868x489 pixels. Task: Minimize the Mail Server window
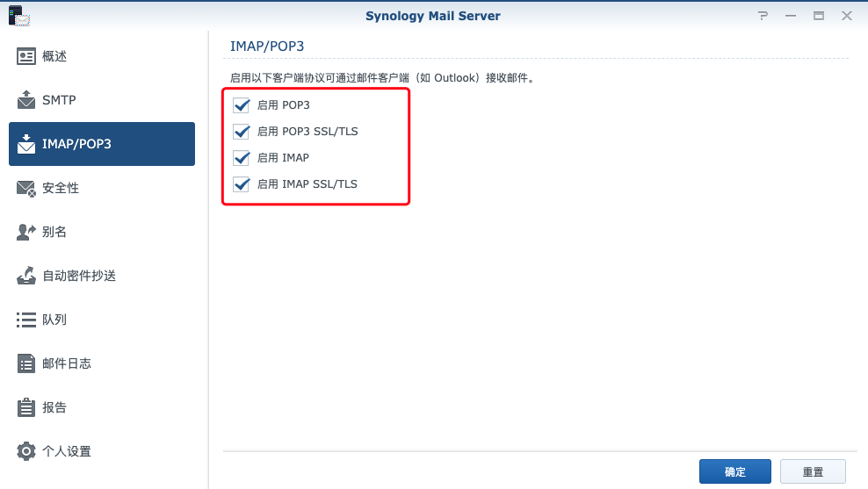pyautogui.click(x=791, y=16)
